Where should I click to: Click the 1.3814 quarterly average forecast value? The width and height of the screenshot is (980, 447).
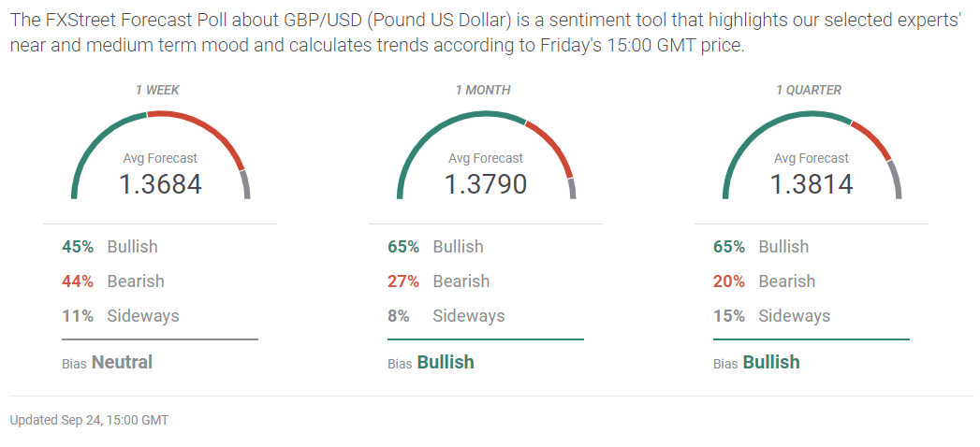pyautogui.click(x=812, y=184)
